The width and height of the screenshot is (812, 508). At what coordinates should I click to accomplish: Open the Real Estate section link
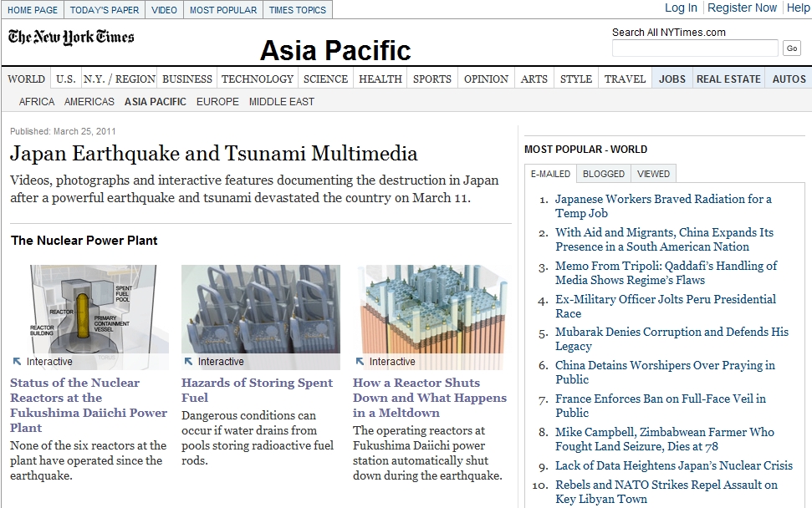click(x=728, y=79)
